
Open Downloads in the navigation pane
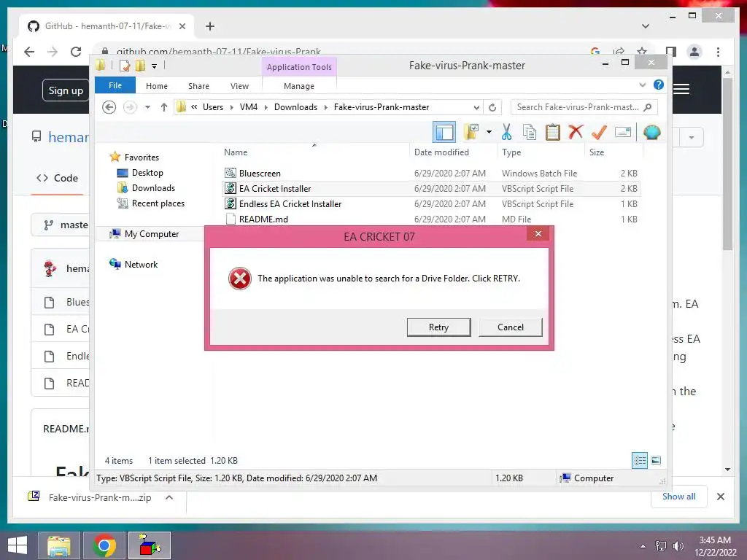pyautogui.click(x=153, y=188)
